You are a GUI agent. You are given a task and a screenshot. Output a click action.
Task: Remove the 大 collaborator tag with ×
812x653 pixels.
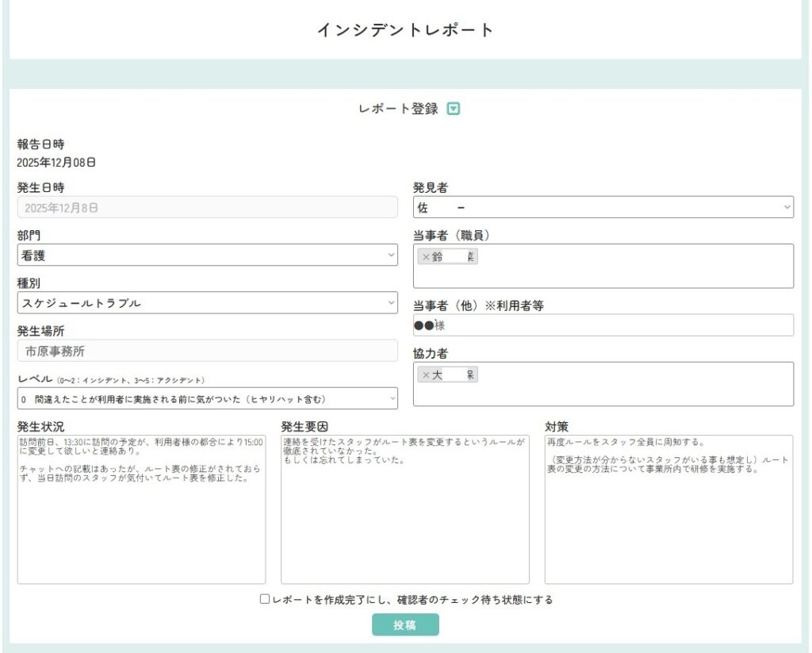click(x=426, y=375)
